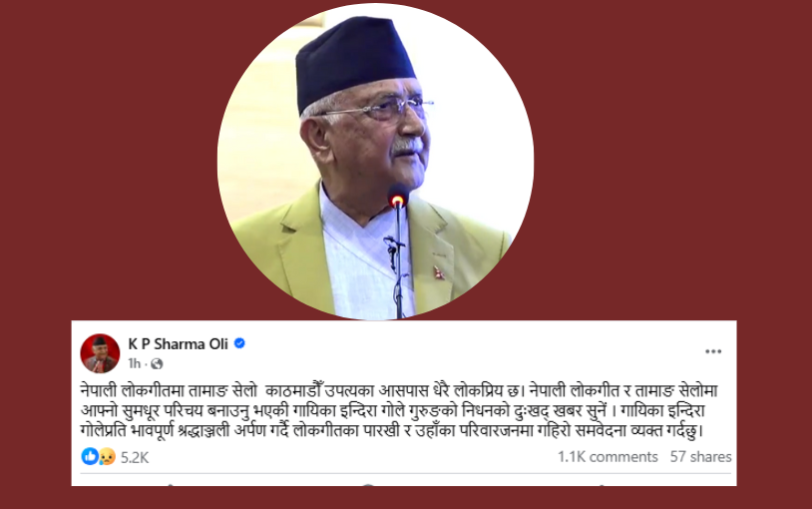
Task: Show the 57 shares list
Action: tap(700, 457)
